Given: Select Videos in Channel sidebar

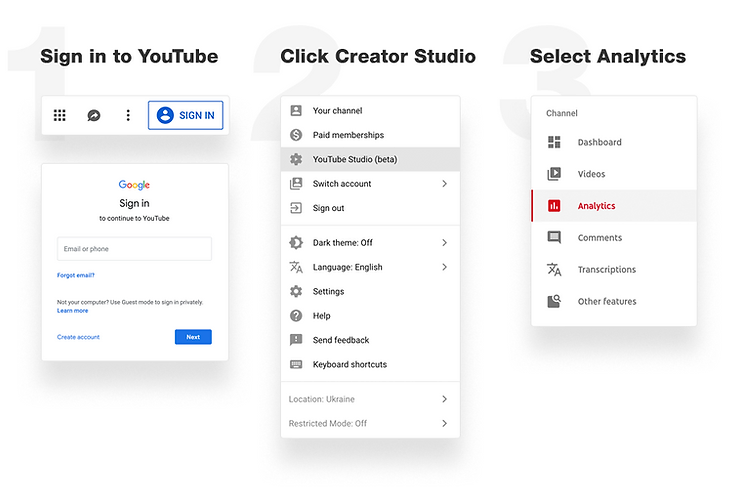Looking at the screenshot, I should coord(614,174).
